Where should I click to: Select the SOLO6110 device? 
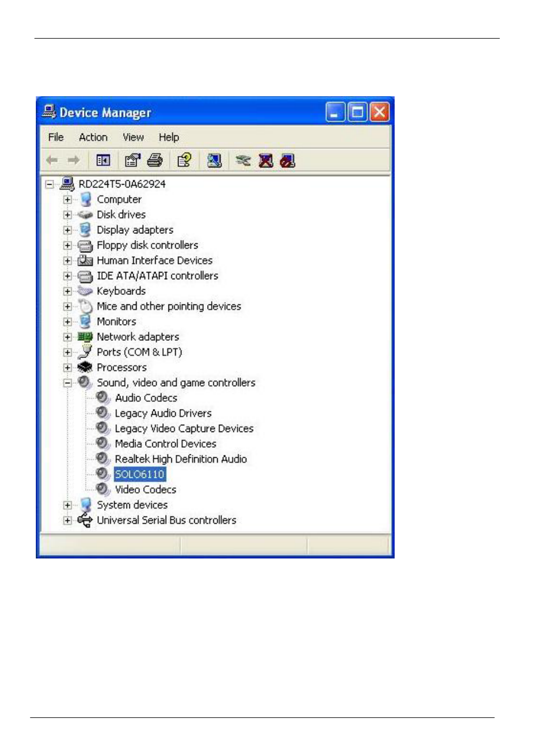[139, 475]
